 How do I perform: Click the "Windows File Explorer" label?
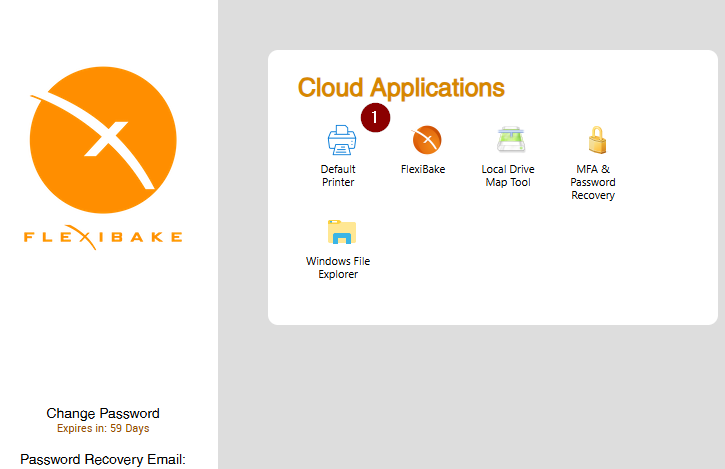[338, 267]
